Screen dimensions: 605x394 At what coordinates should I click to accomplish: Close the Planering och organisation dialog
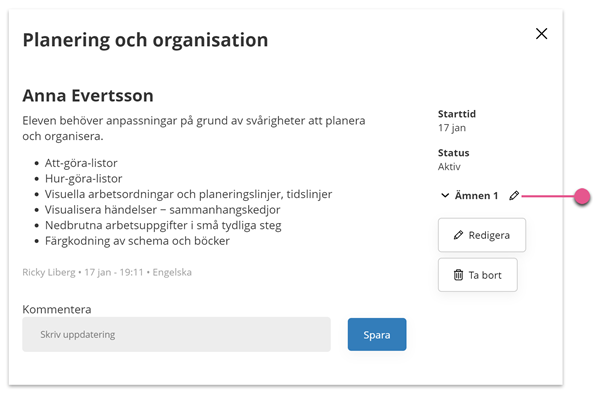541,34
